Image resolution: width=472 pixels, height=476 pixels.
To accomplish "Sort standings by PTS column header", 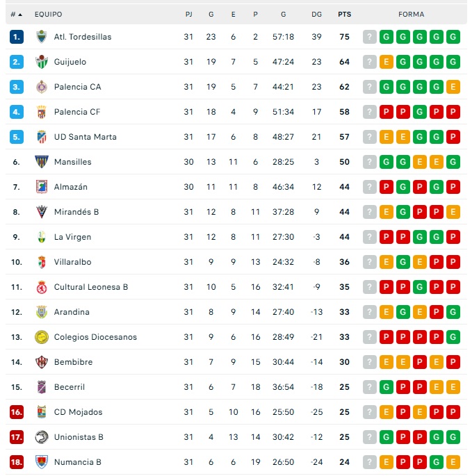I will click(344, 14).
